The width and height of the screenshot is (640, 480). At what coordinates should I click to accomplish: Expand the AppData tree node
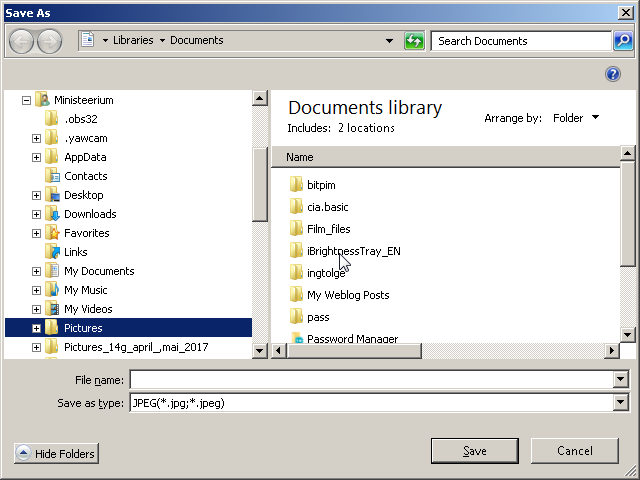(36, 157)
